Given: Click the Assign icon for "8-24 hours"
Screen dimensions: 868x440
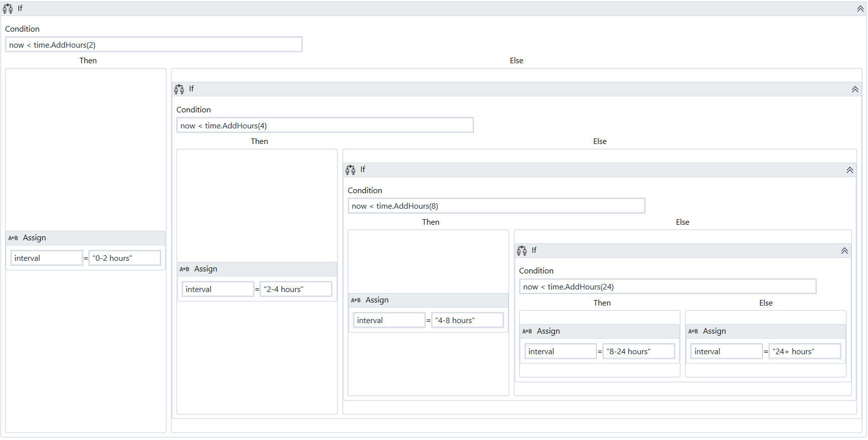Looking at the screenshot, I should point(527,332).
